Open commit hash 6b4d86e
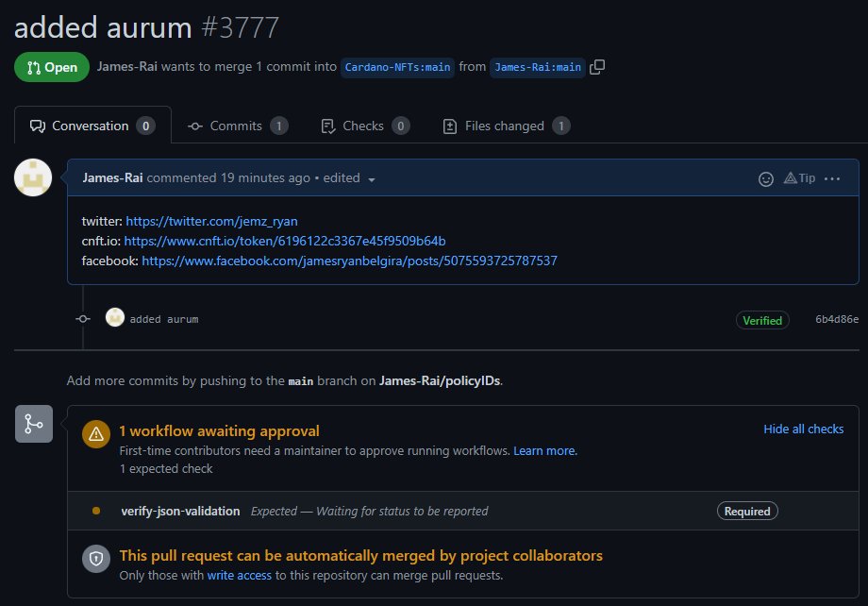This screenshot has height=606, width=868. coord(837,319)
